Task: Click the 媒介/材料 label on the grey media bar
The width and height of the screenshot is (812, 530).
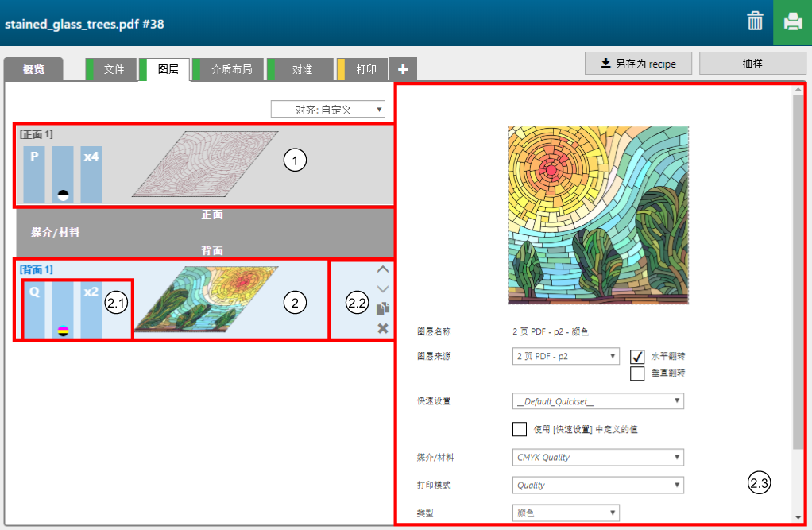Action: click(55, 232)
